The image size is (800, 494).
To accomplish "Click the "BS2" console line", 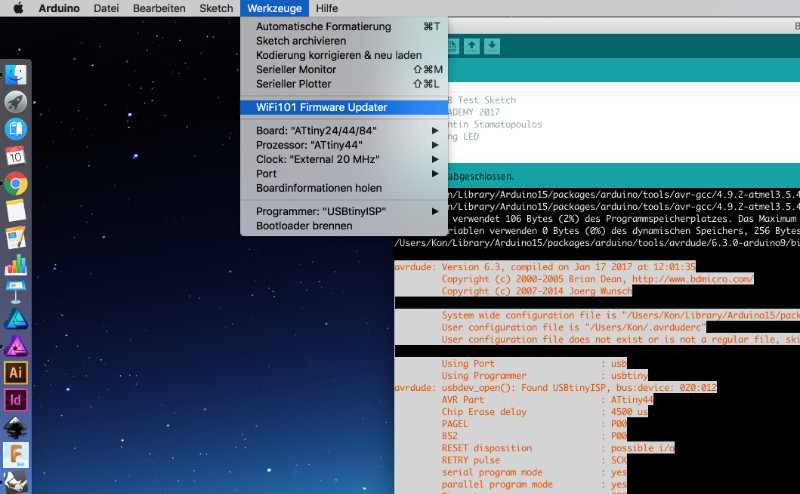I will [534, 436].
